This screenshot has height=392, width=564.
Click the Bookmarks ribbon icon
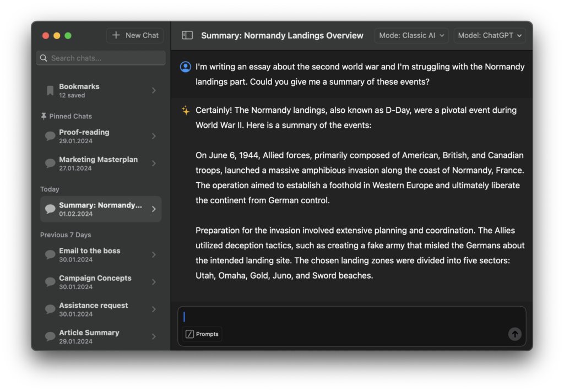point(50,91)
